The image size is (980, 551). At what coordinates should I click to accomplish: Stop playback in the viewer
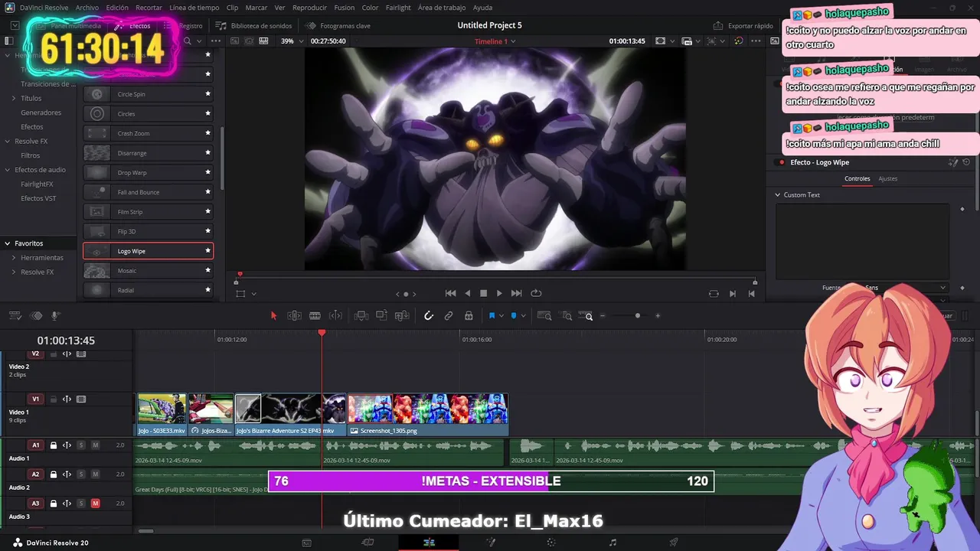tap(483, 293)
